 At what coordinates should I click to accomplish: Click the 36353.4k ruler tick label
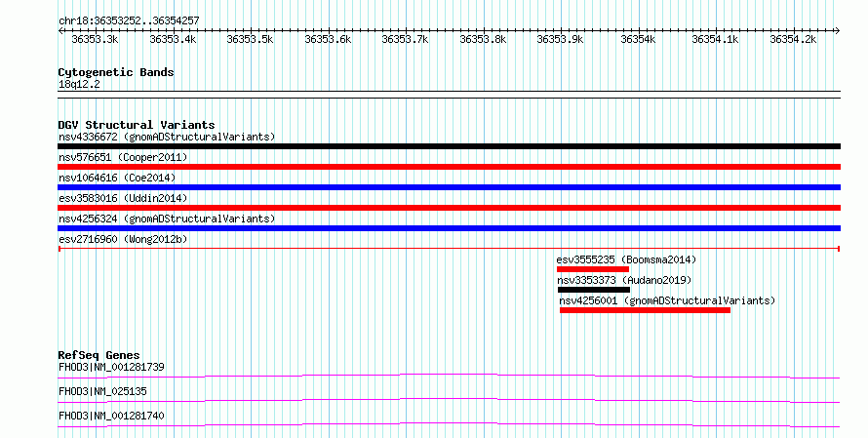tap(173, 39)
